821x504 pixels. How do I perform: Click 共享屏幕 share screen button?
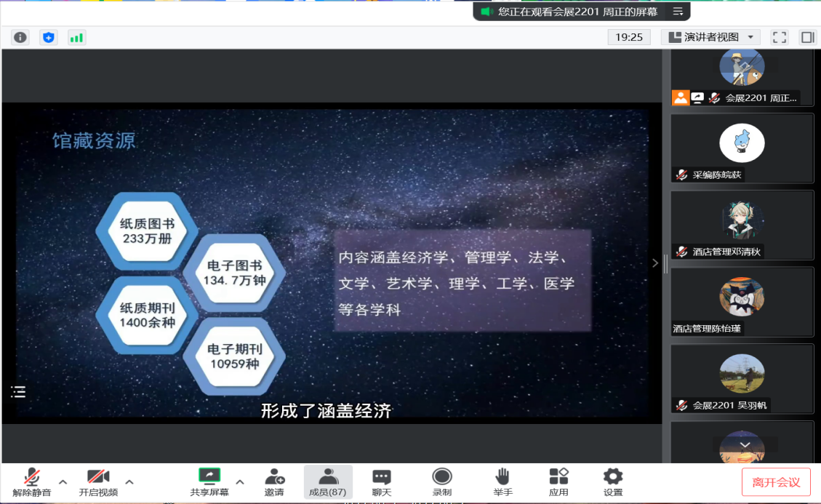(209, 481)
